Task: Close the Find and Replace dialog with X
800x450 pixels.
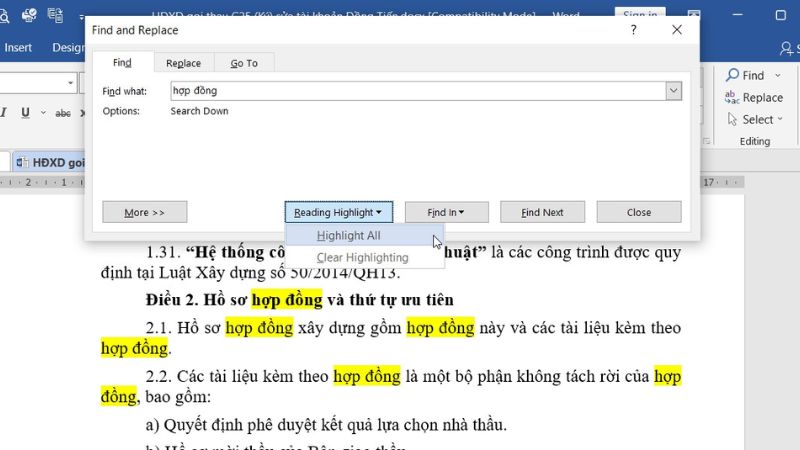Action: pos(677,30)
